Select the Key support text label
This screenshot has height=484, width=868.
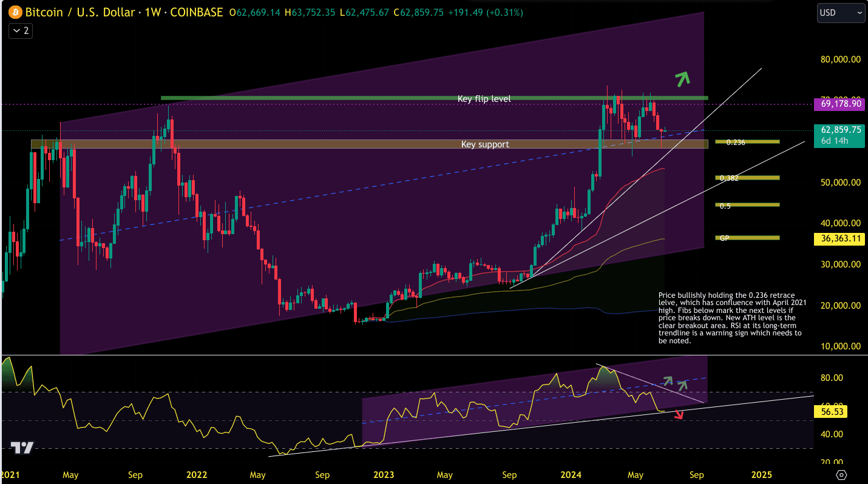point(485,144)
